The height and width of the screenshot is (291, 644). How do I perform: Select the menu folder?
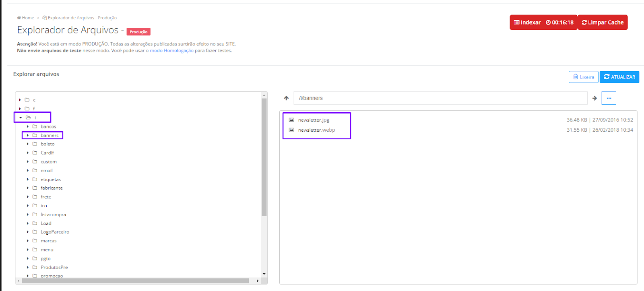[x=47, y=250]
